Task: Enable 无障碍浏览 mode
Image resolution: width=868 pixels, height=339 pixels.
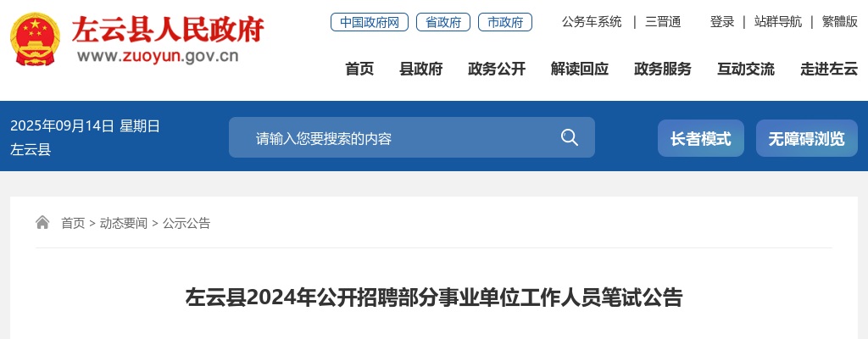Action: point(807,138)
